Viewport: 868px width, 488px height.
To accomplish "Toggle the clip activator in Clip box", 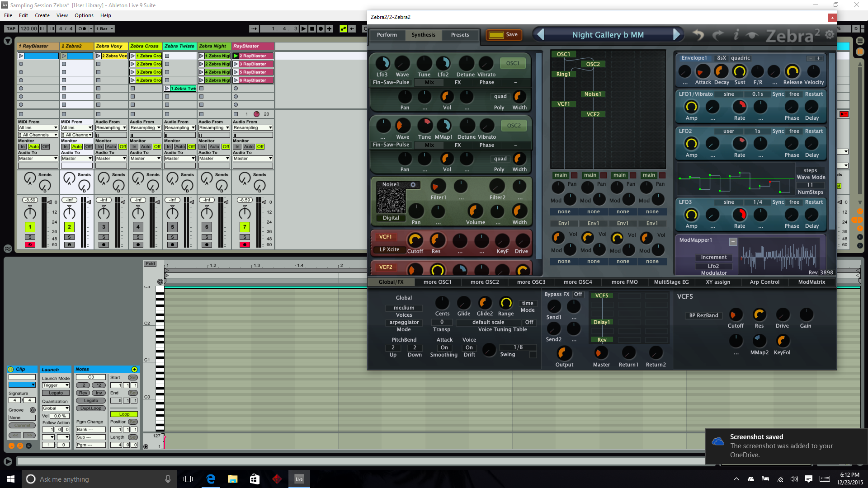I will 11,369.
